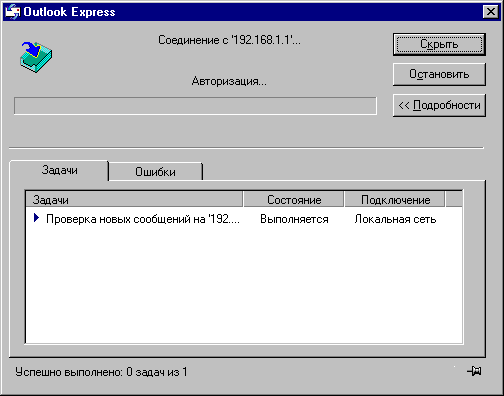The image size is (504, 396).
Task: Click the Outlook Express title bar icon
Action: pos(13,12)
